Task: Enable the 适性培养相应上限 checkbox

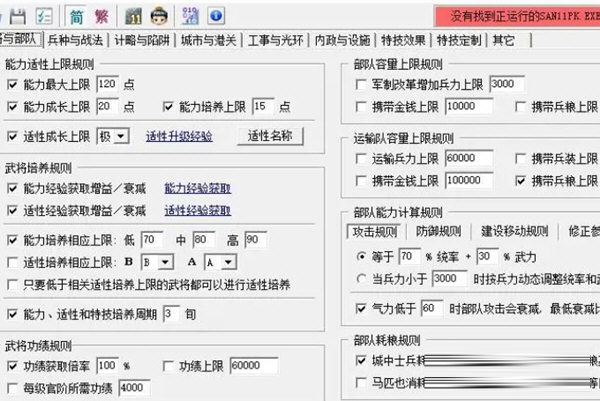Action: (x=12, y=262)
